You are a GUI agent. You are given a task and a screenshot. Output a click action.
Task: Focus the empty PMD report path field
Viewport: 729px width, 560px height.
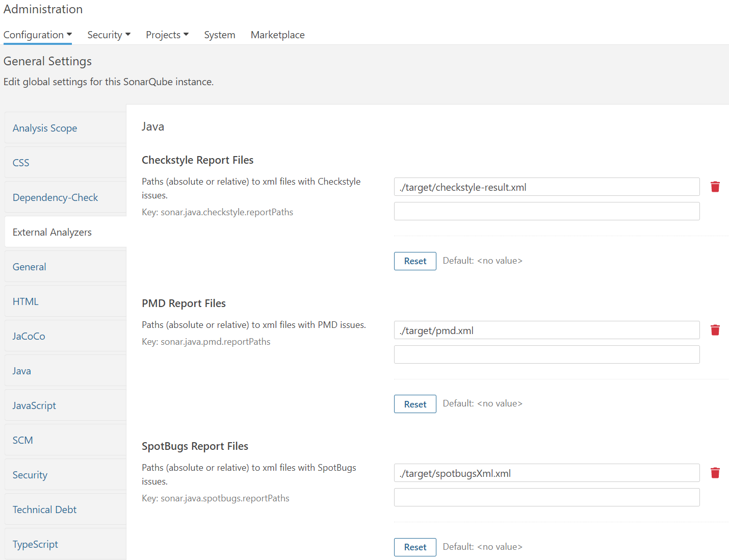point(546,354)
